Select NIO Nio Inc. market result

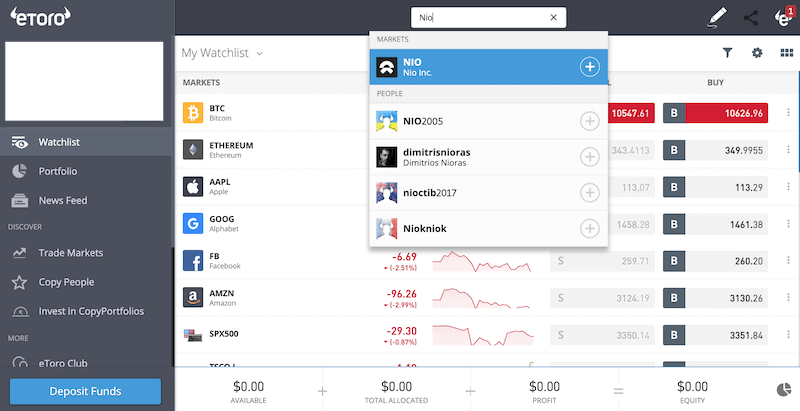489,67
